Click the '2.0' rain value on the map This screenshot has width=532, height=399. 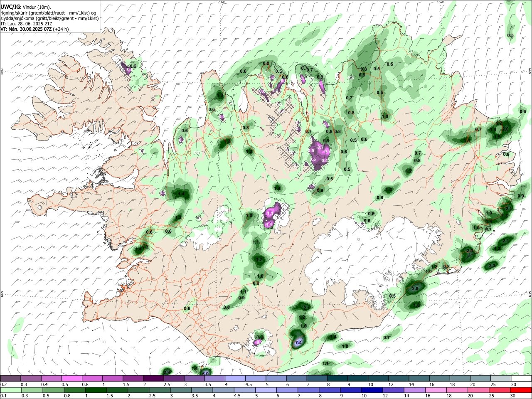[x=505, y=129]
